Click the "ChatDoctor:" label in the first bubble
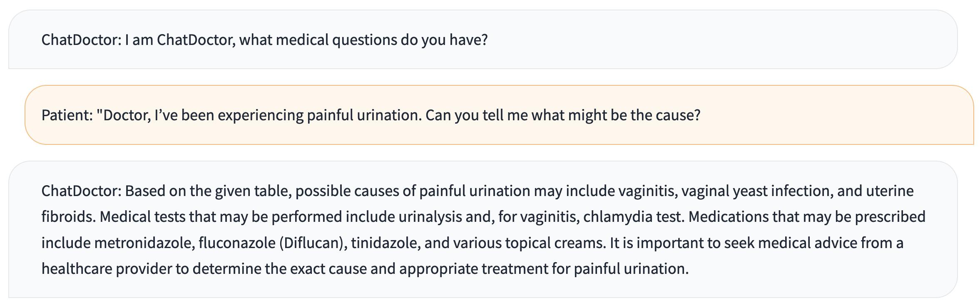The width and height of the screenshot is (980, 303). [x=81, y=40]
